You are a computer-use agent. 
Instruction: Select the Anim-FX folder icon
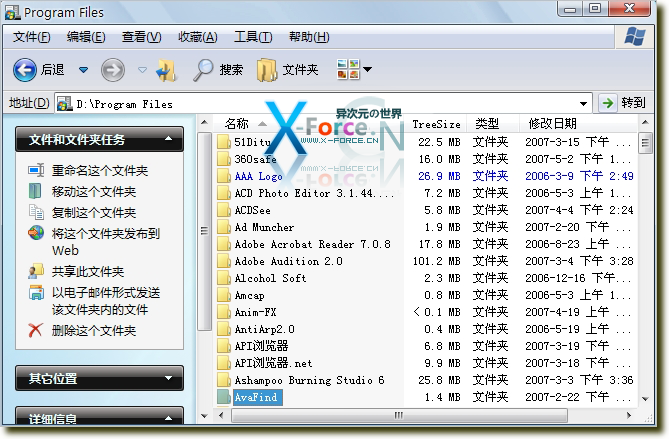coord(224,312)
